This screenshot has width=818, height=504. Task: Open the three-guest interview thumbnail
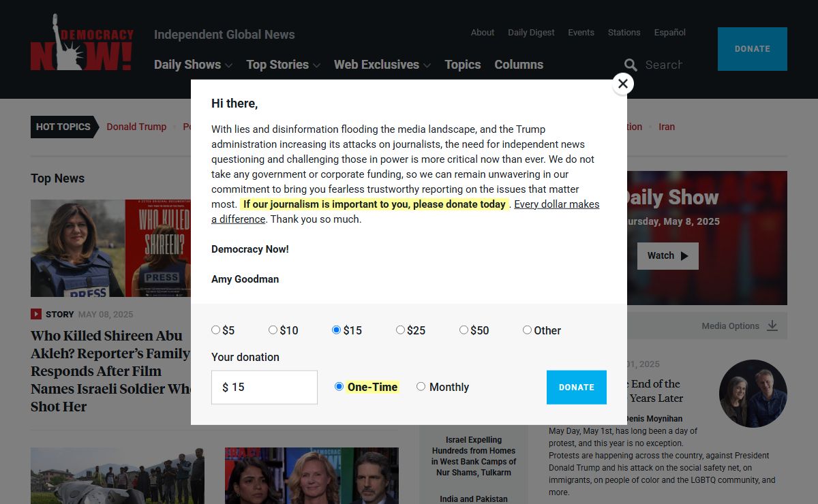coord(312,475)
